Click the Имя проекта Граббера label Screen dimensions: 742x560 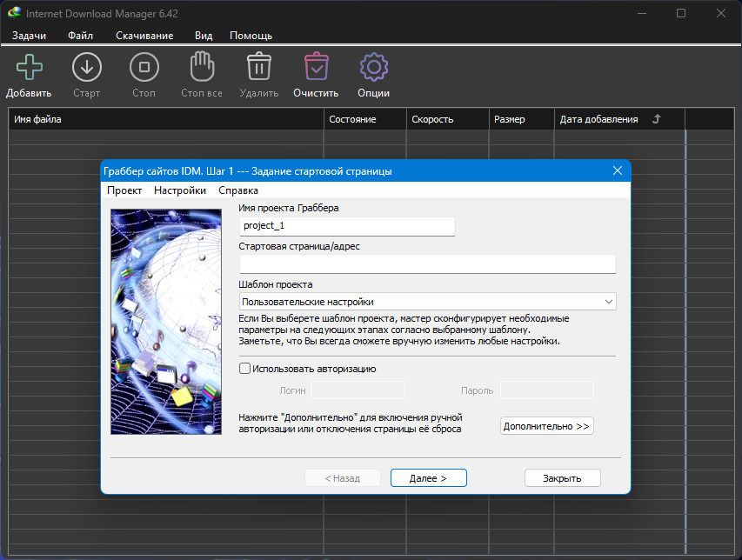289,208
